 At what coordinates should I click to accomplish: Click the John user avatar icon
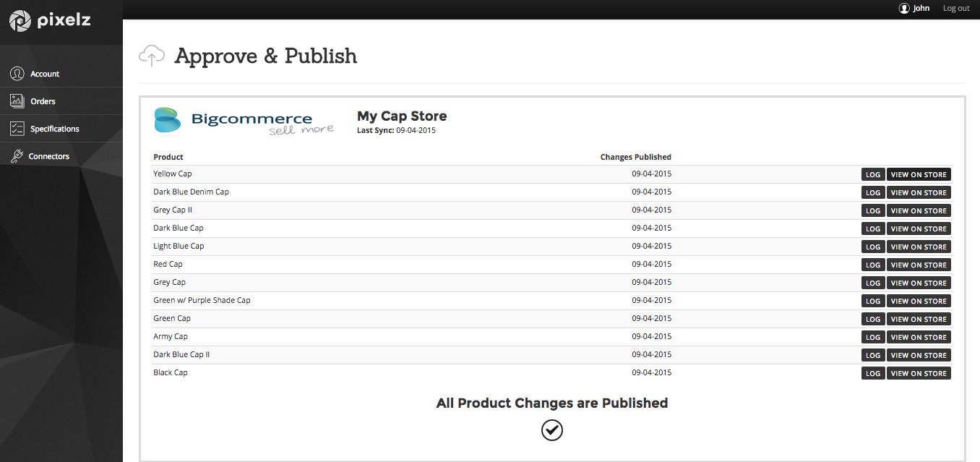coord(904,9)
